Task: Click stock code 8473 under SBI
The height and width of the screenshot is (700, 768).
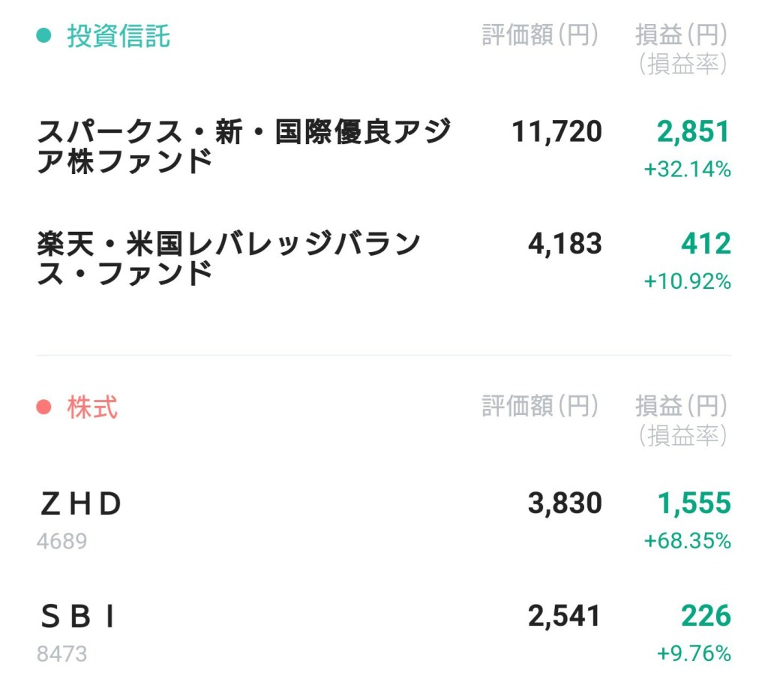Action: [61, 653]
